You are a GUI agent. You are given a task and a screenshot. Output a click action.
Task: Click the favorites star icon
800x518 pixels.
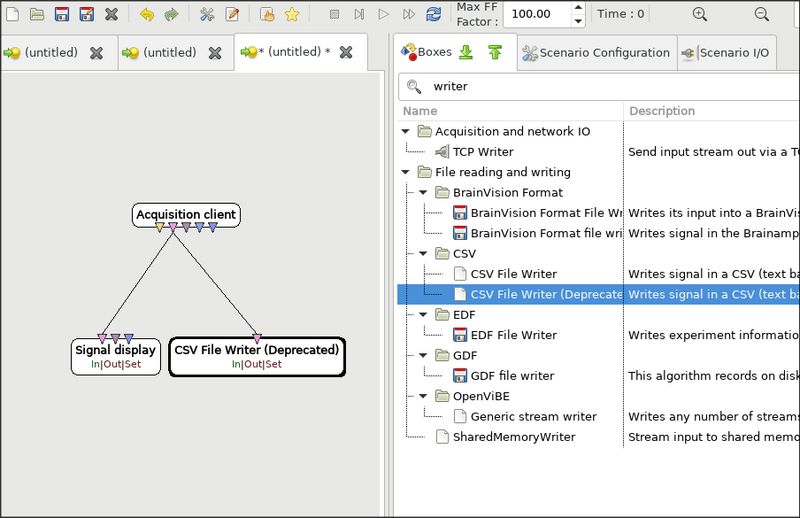click(291, 14)
